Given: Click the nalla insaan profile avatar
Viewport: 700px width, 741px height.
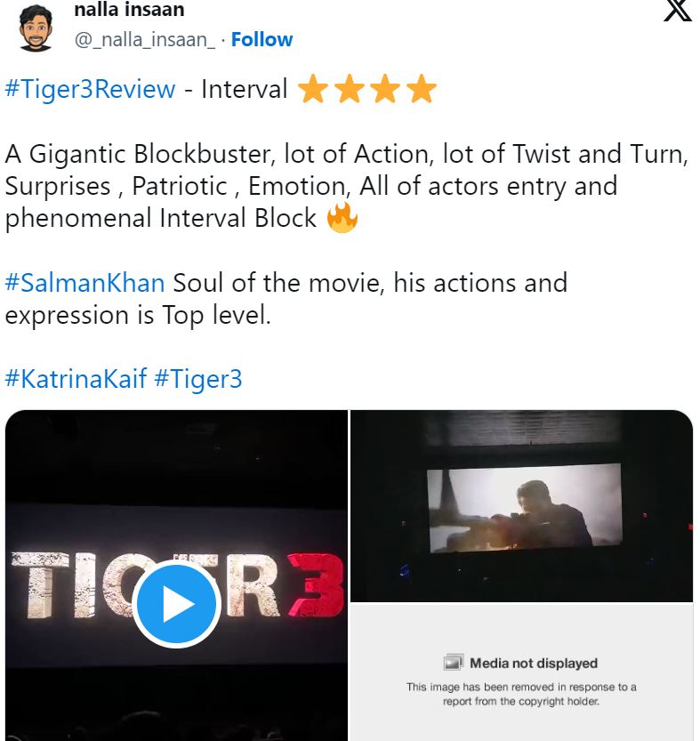Looking at the screenshot, I should tap(35, 27).
